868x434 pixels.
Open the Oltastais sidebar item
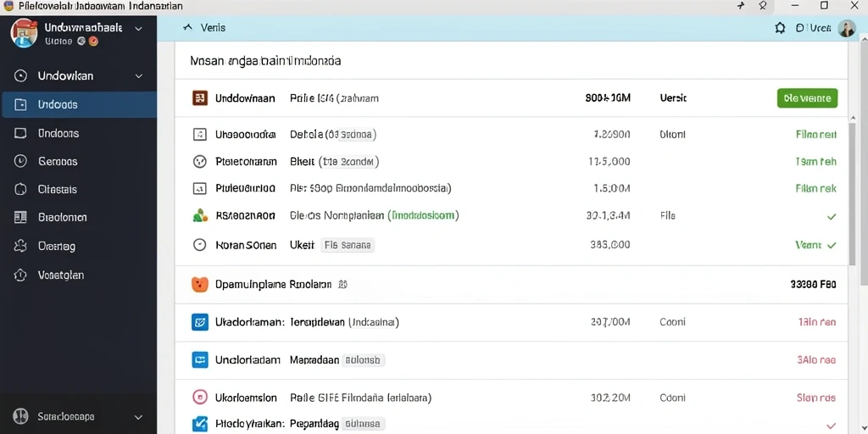79,189
